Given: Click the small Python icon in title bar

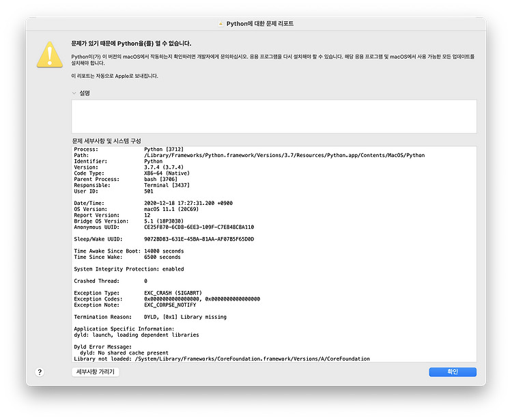Looking at the screenshot, I should click(x=221, y=24).
